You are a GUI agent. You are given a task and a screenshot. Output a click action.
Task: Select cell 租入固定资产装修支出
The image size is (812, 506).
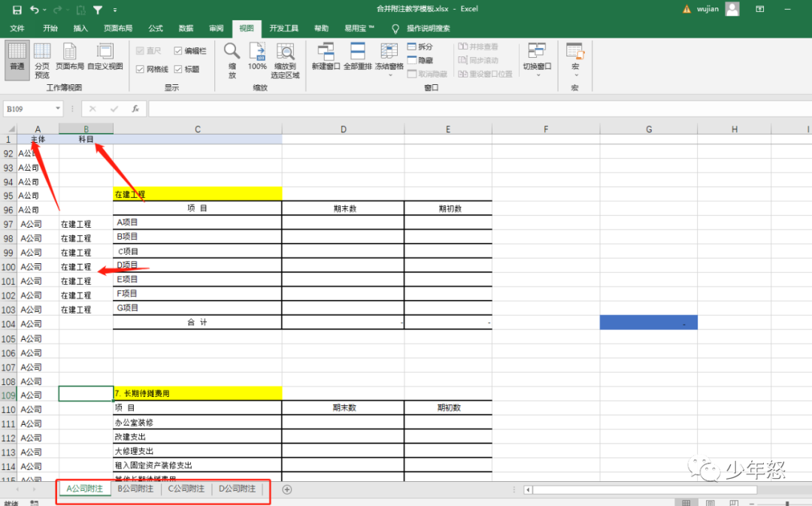197,465
